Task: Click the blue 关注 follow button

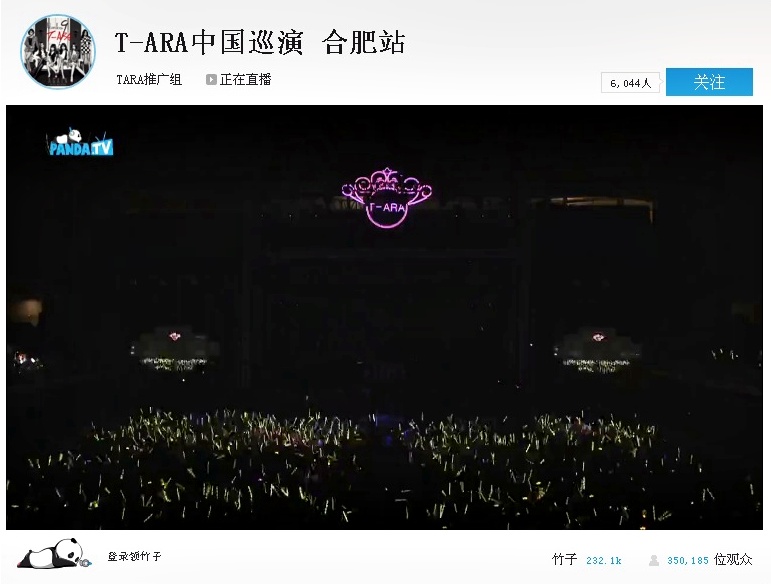Action: point(709,82)
